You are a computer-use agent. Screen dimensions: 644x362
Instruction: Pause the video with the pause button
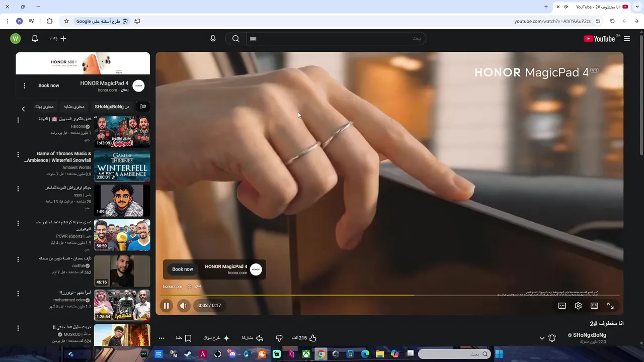coord(166,306)
